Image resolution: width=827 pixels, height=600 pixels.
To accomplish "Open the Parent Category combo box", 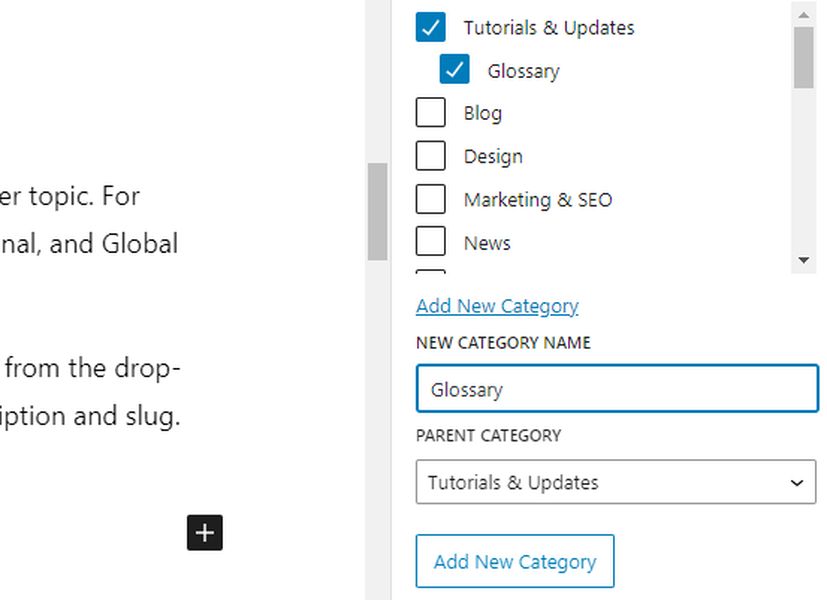I will 616,482.
